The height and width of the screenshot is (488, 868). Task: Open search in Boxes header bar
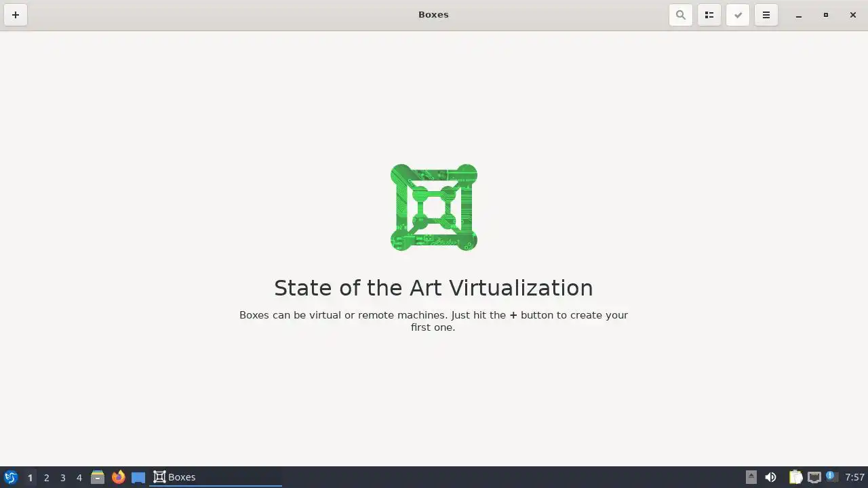coord(681,15)
